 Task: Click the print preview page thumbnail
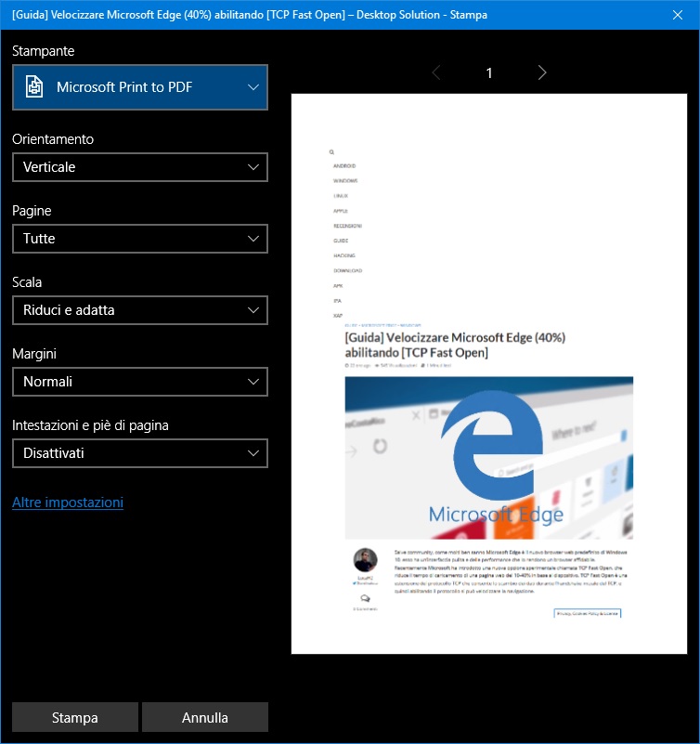click(489, 374)
